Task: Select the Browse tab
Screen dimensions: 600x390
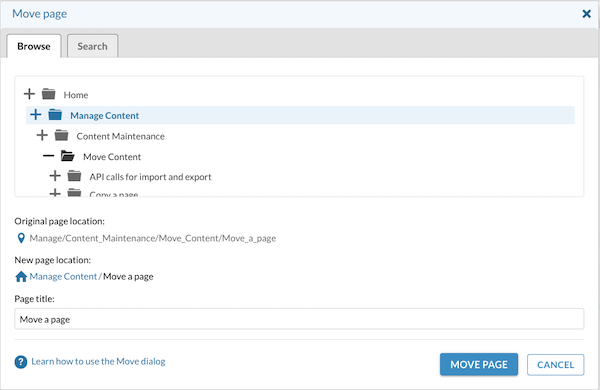Action: coord(34,46)
